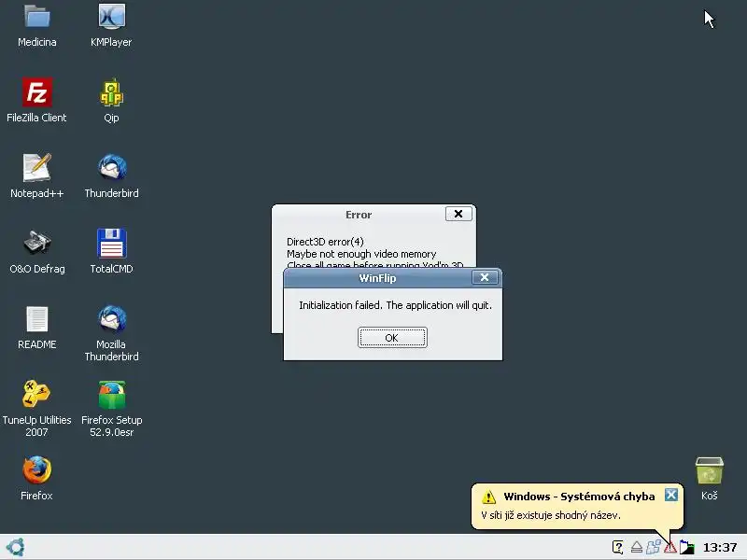
Task: Close the Error dialog behind WinFlip
Action: pyautogui.click(x=458, y=214)
